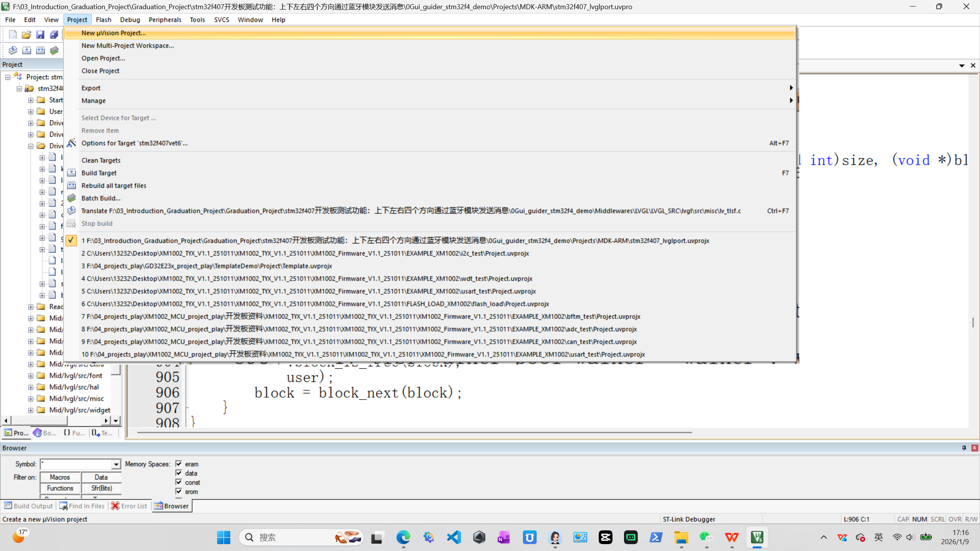Expand the Mid/lvgl/src/widget folder
The height and width of the screenshot is (551, 980).
pyautogui.click(x=31, y=410)
